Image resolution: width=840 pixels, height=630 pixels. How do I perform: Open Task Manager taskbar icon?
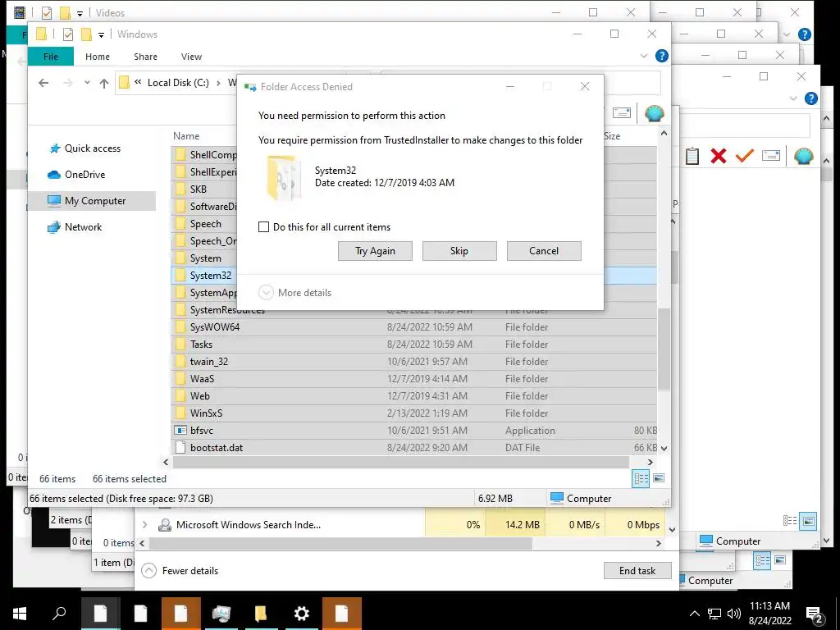pyautogui.click(x=221, y=614)
